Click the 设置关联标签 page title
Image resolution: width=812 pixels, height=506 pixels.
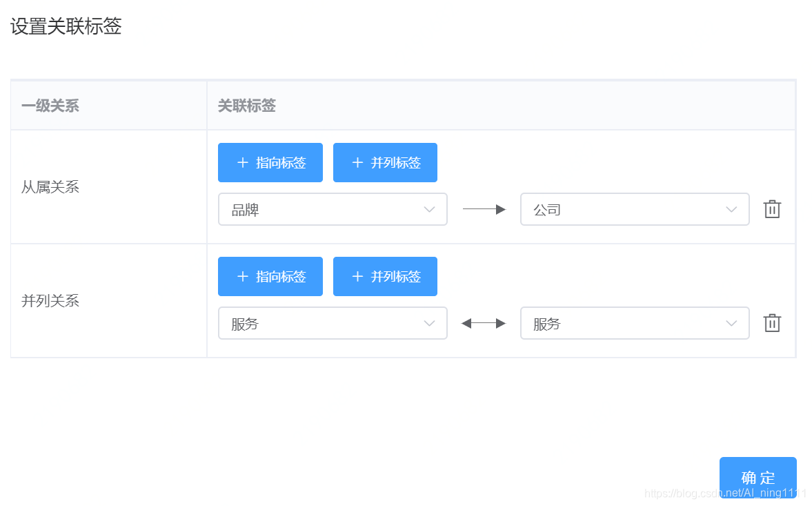[66, 27]
